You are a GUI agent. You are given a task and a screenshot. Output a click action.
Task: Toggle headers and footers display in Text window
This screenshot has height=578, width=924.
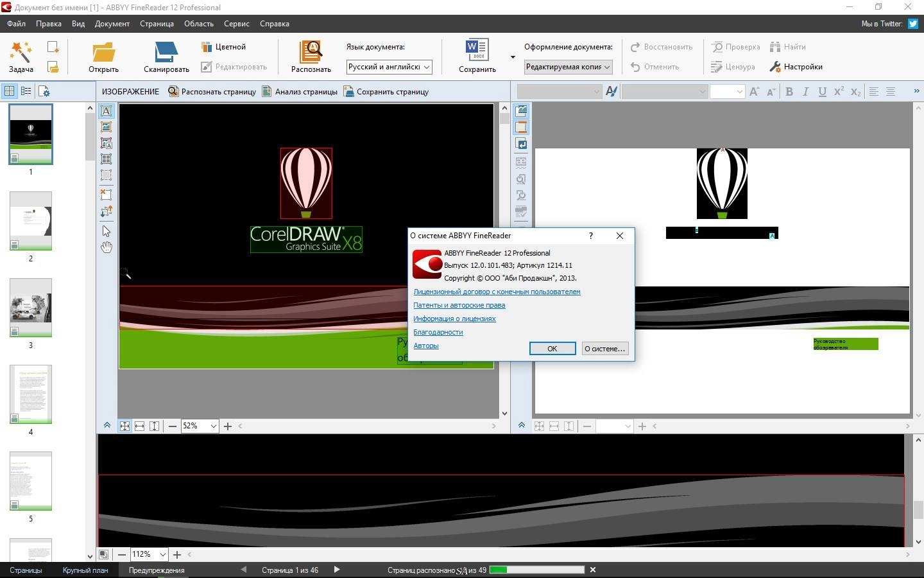pyautogui.click(x=521, y=127)
